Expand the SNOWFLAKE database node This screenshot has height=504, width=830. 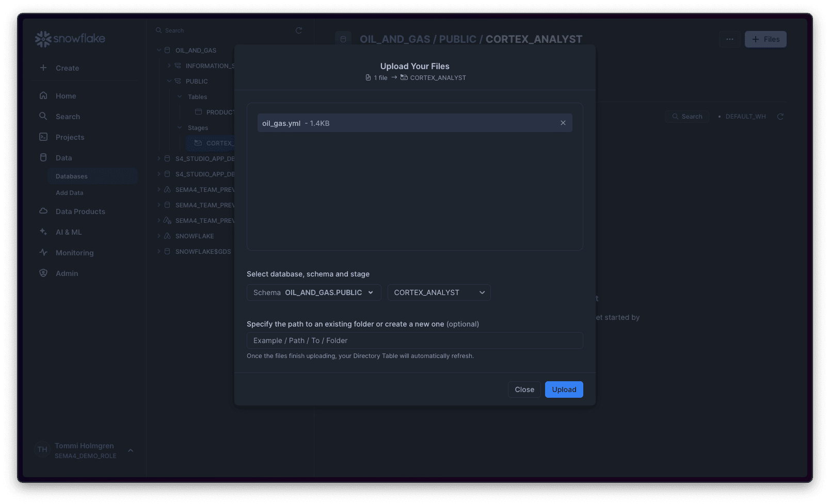(159, 236)
